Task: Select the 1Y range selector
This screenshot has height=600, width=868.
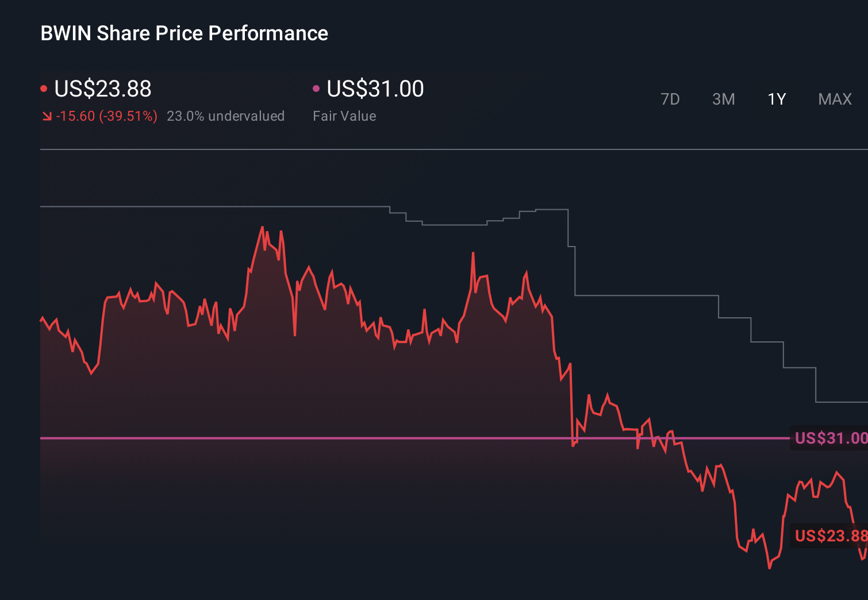Action: [776, 99]
